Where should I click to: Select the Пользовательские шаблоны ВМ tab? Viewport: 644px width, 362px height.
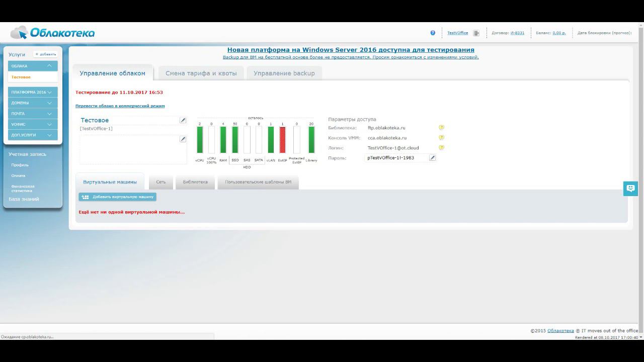point(258,182)
